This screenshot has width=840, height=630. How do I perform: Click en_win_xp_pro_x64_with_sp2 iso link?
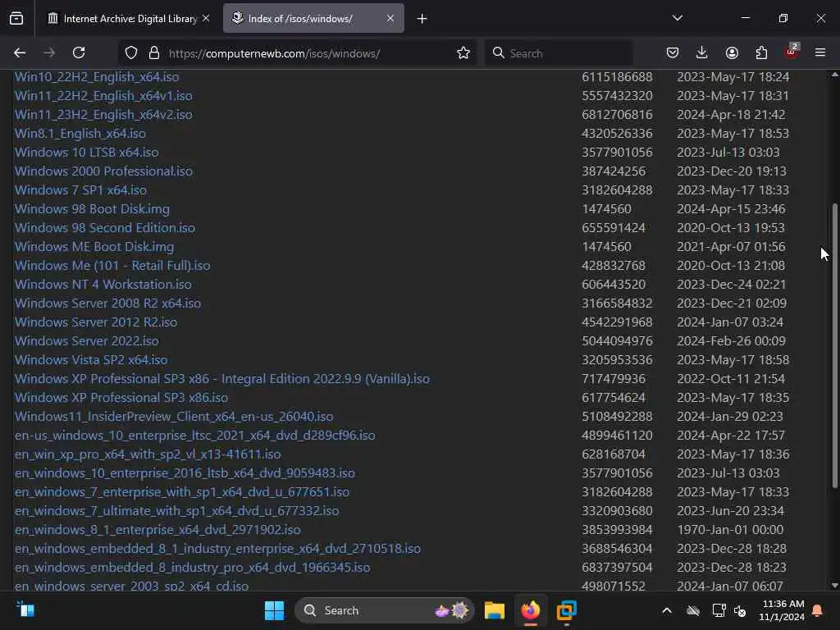point(148,454)
